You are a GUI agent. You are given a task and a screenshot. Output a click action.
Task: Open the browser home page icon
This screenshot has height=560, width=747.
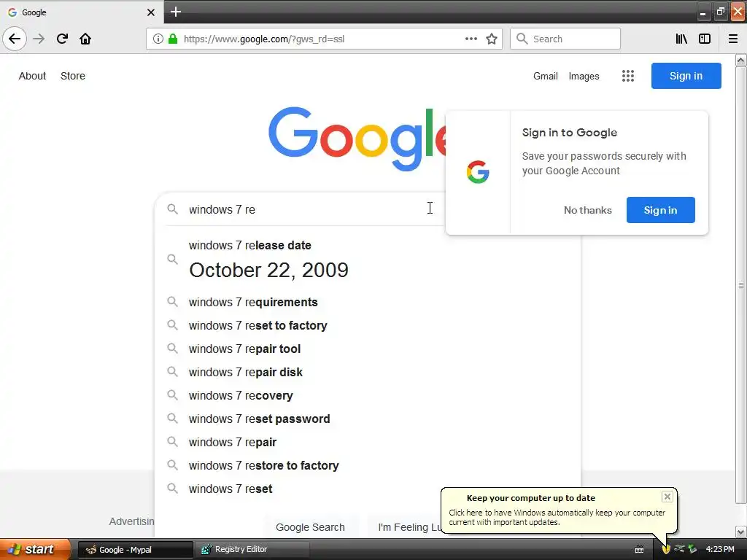click(85, 39)
